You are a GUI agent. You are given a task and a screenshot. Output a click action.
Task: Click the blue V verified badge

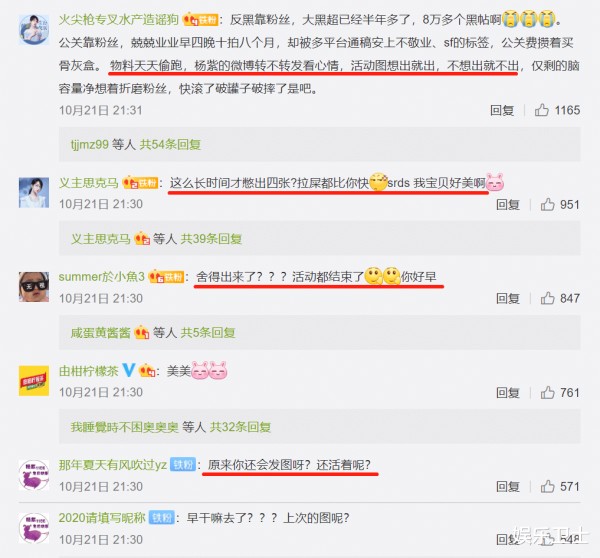(129, 370)
